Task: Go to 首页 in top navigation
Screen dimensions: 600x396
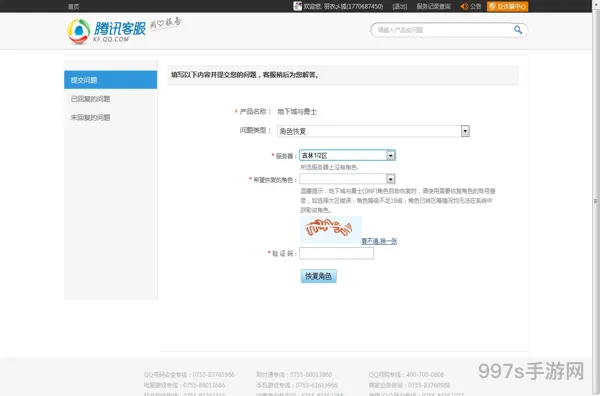Action: pos(73,7)
